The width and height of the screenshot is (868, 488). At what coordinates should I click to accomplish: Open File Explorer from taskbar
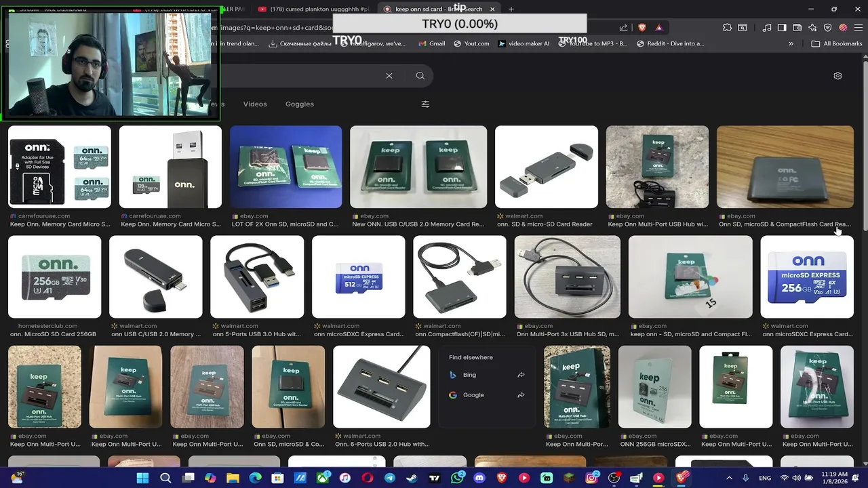233,478
